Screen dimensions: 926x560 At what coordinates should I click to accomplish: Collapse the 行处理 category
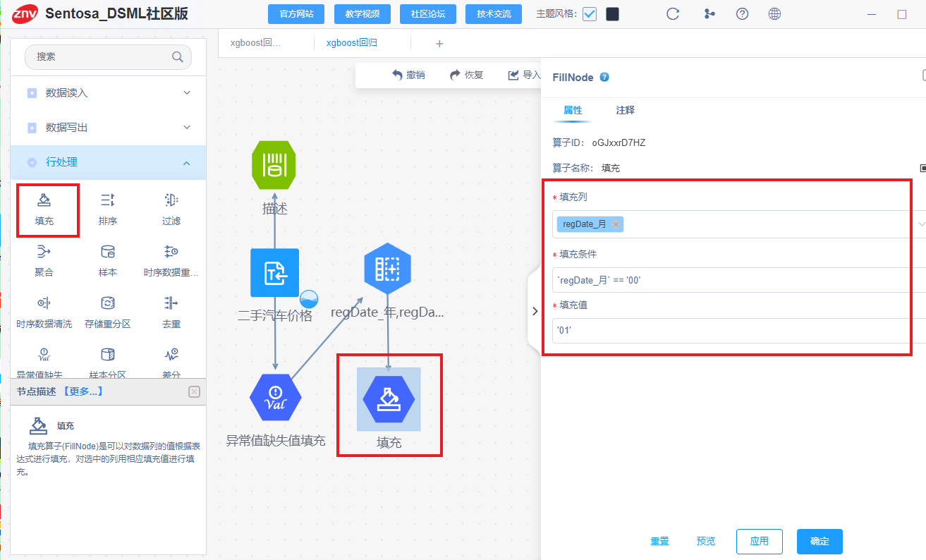click(187, 163)
